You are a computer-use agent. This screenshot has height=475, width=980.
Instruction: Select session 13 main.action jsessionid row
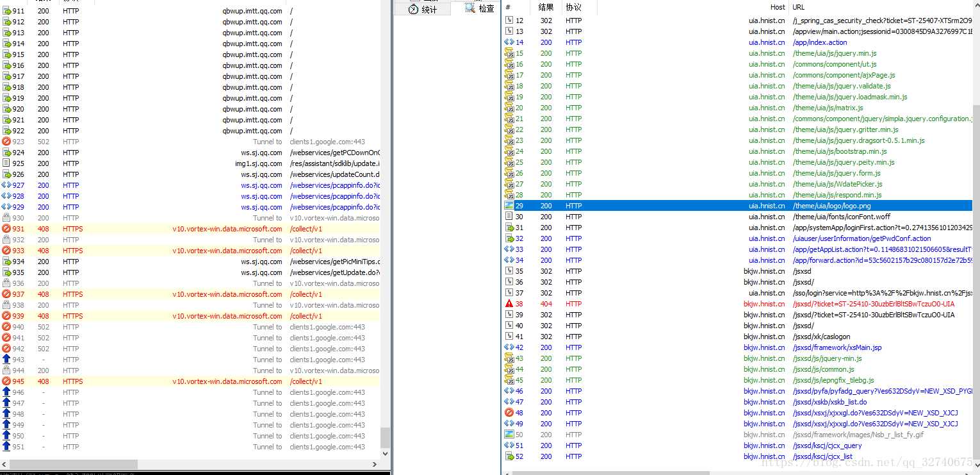coord(737,31)
